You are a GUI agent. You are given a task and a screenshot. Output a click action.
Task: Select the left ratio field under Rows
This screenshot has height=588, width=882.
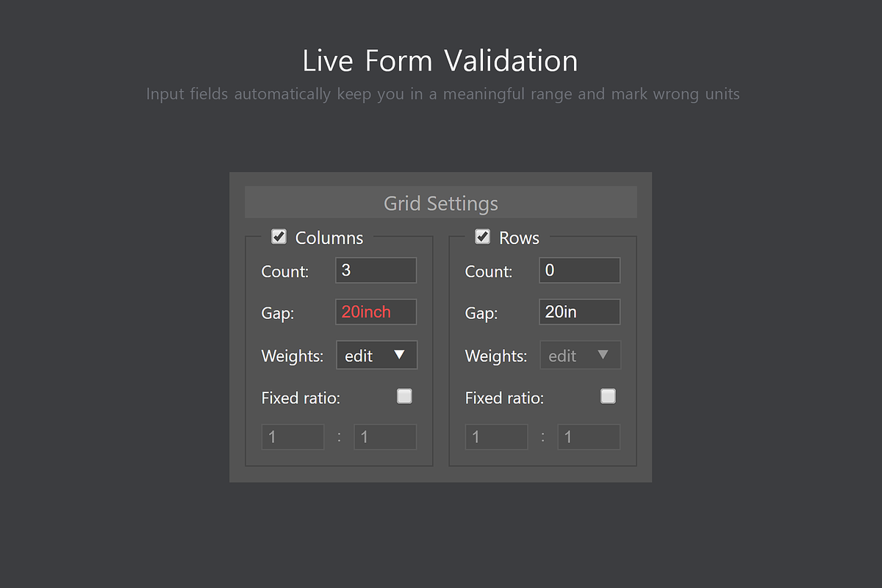(496, 437)
